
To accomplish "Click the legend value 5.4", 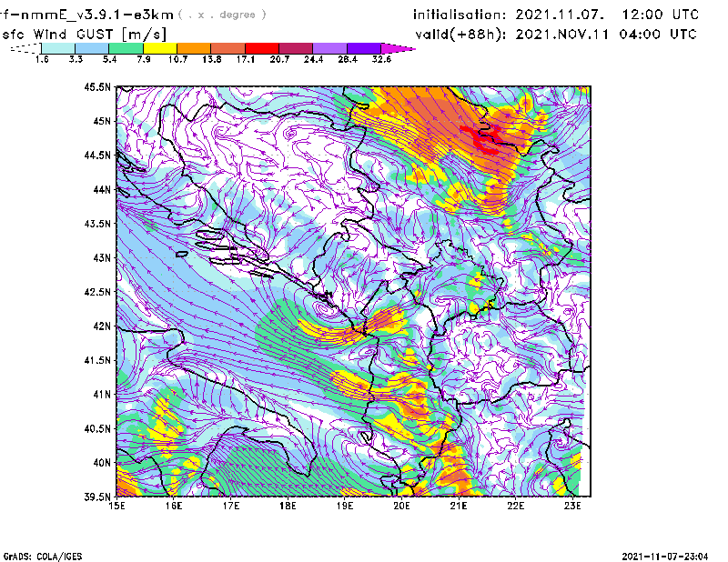I will (x=109, y=59).
